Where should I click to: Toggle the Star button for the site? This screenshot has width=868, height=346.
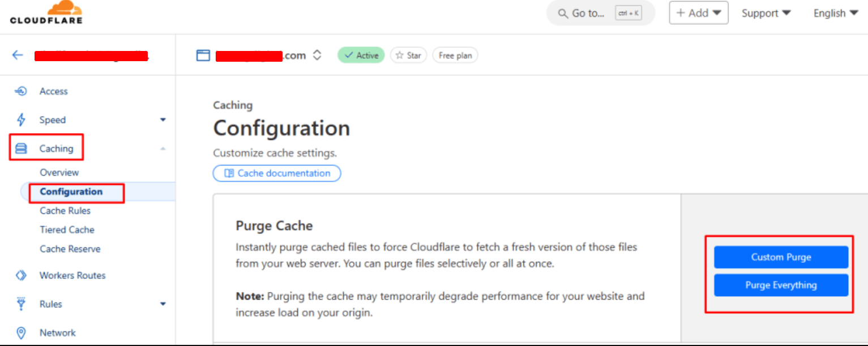[x=408, y=55]
